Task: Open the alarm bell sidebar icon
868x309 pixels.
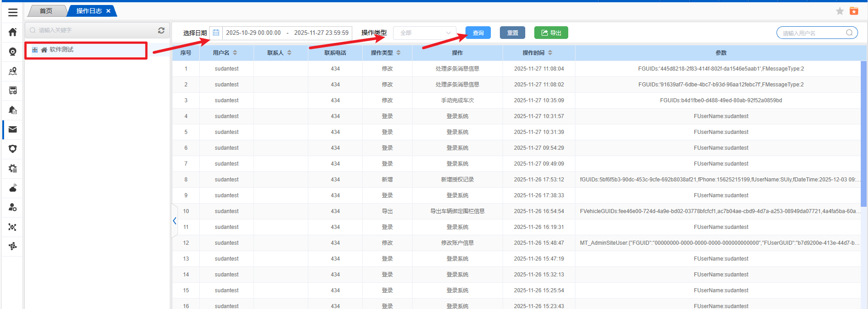Action: point(13,110)
